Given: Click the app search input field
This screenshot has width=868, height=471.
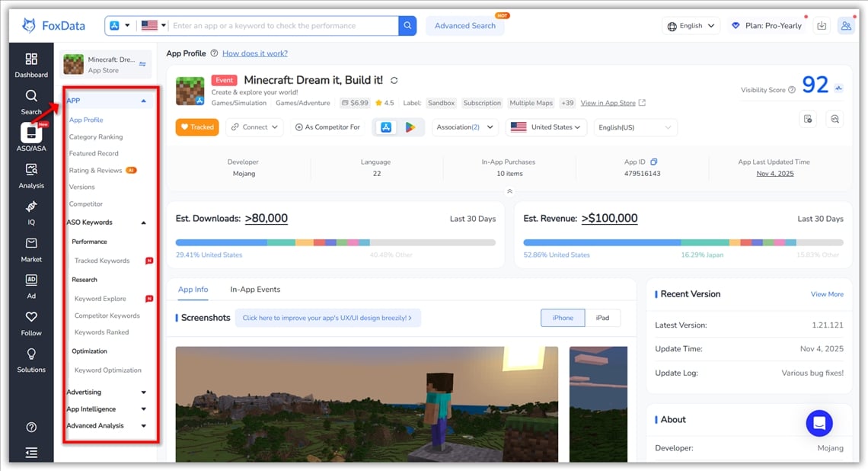Looking at the screenshot, I should 283,26.
